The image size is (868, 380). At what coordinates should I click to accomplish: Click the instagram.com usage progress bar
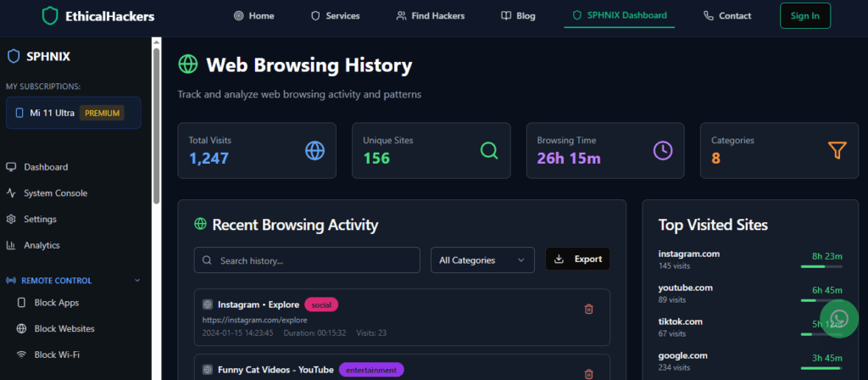pyautogui.click(x=821, y=266)
